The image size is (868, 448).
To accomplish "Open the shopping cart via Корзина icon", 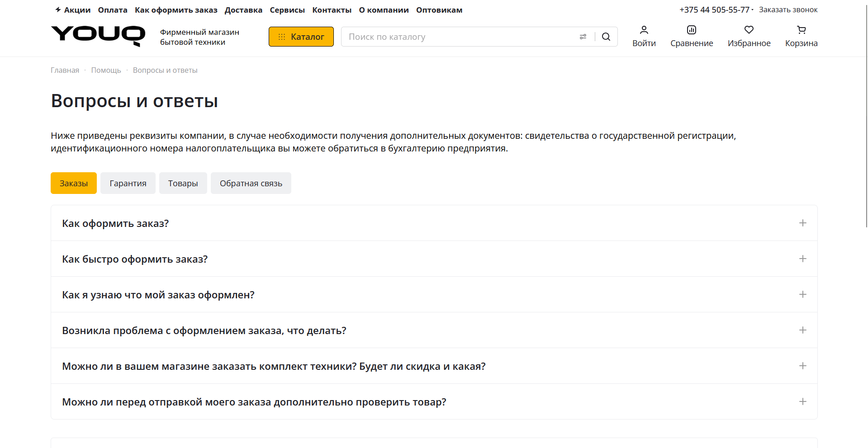I will (x=801, y=36).
